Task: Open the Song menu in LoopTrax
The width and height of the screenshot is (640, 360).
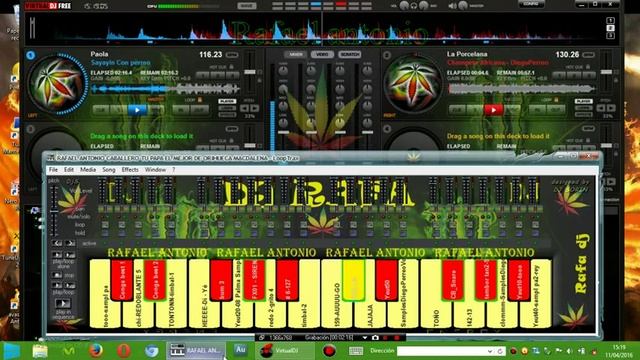Action: click(109, 169)
